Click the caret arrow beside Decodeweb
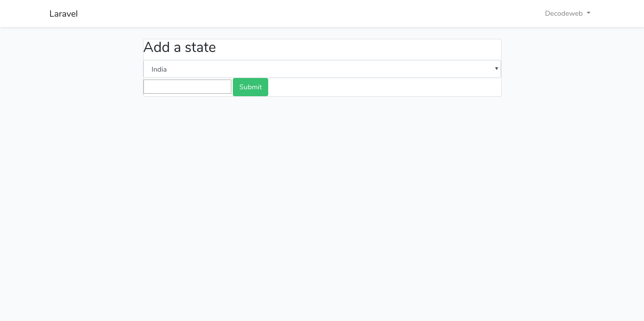The height and width of the screenshot is (321, 644). [588, 13]
